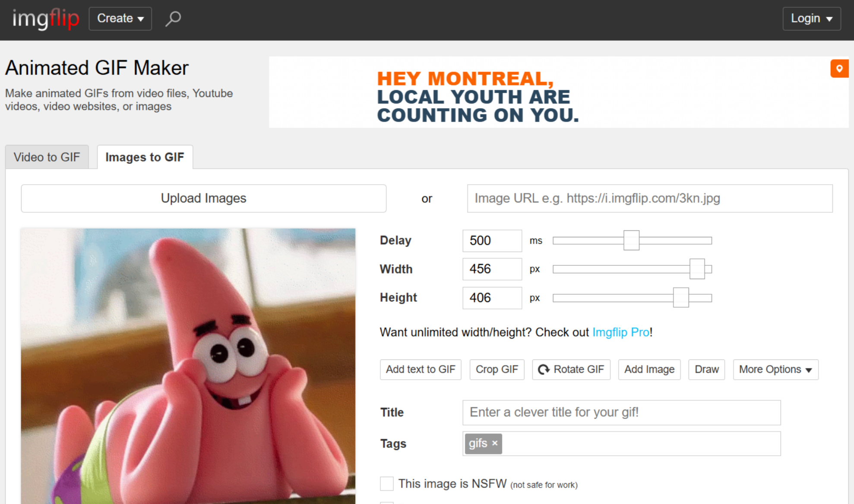
Task: Enable the 'This image is NSFW' checkbox
Action: (386, 484)
